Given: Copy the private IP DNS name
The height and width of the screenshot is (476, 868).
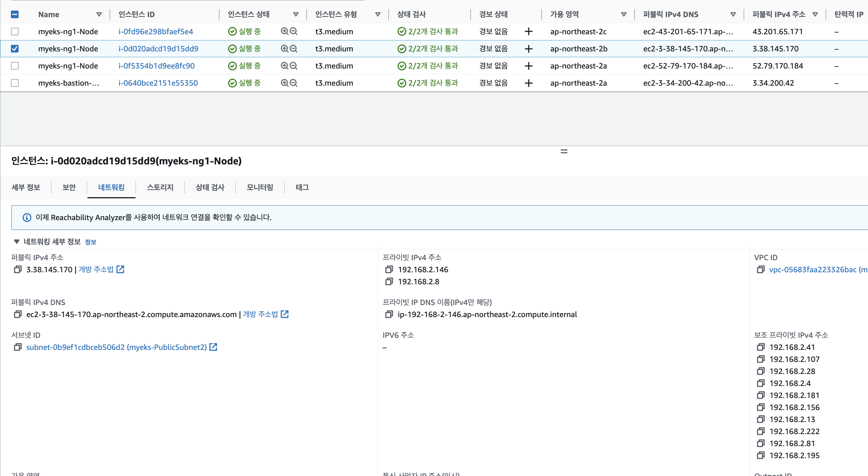Looking at the screenshot, I should 389,315.
